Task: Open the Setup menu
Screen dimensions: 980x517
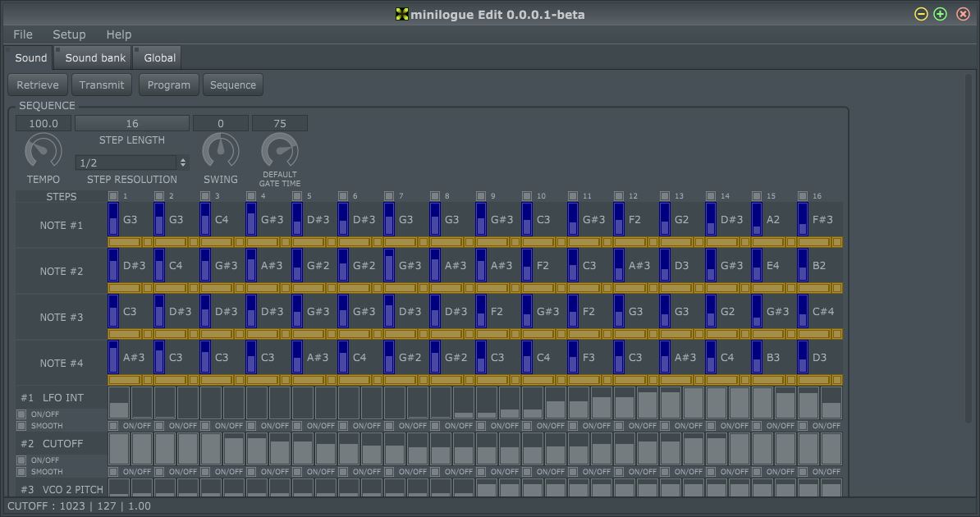Action: [x=69, y=34]
